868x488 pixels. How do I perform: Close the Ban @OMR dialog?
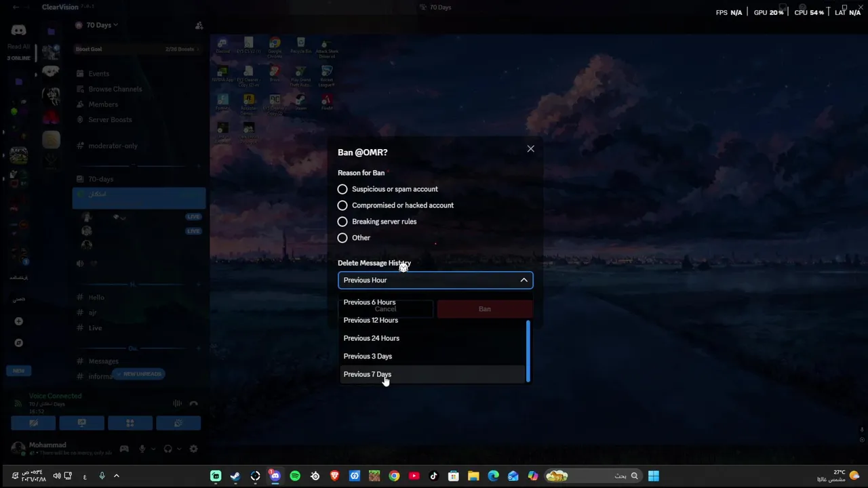531,149
